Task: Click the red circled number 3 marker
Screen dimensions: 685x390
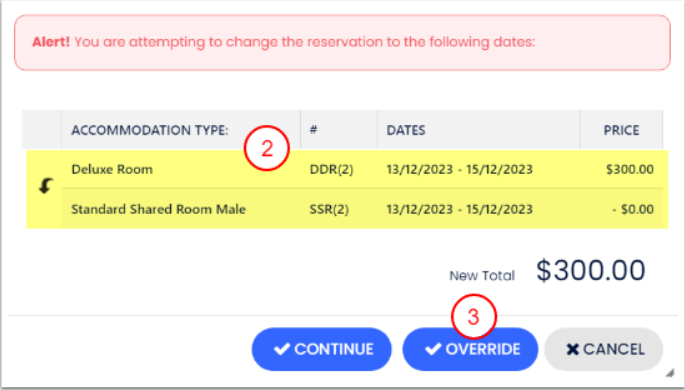Action: 474,317
